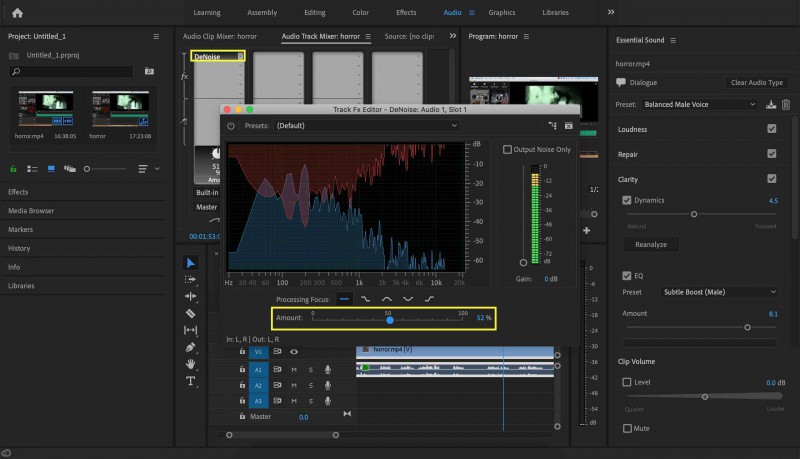Check the Mute checkbox
The image size is (800, 459).
(x=627, y=428)
